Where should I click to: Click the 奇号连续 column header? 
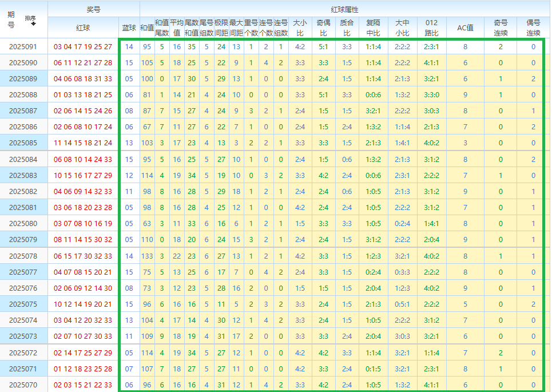coord(501,28)
